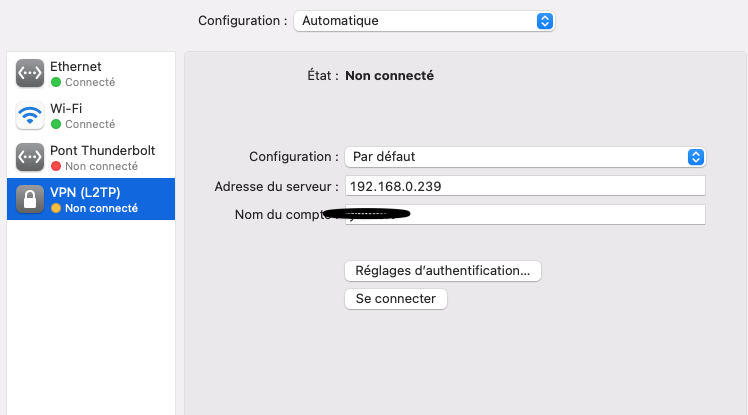Click the Nom du compte field

(x=560, y=215)
